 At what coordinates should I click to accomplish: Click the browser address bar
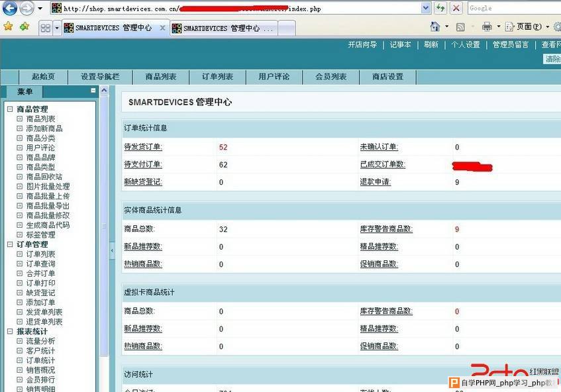coord(236,8)
